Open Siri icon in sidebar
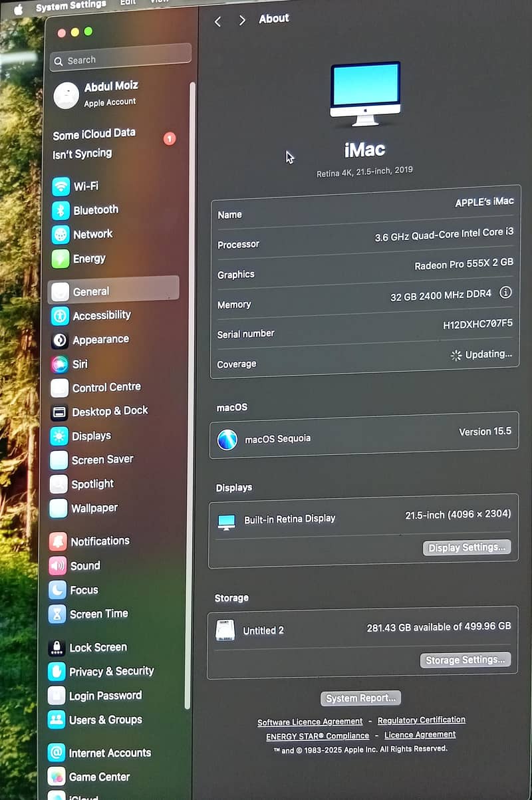Image resolution: width=532 pixels, height=800 pixels. (x=60, y=364)
